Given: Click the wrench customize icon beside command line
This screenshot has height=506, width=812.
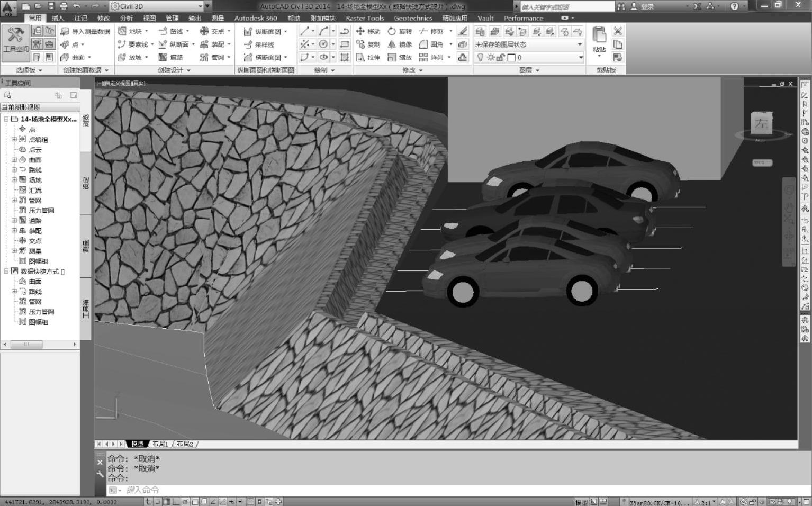Looking at the screenshot, I should coord(100,474).
